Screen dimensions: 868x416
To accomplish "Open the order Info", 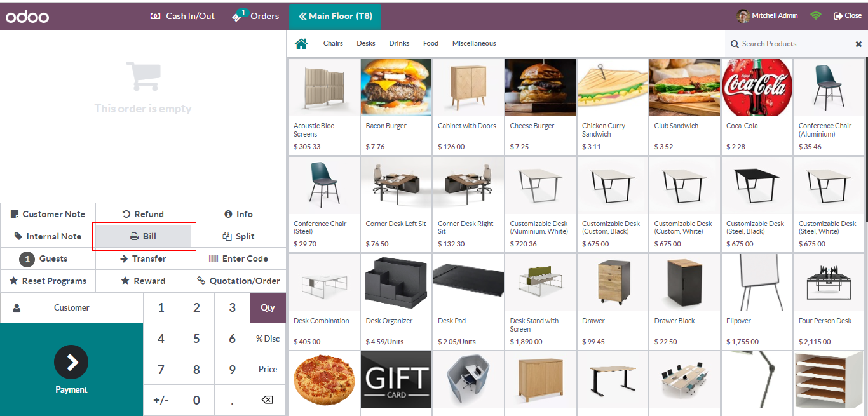I will point(238,214).
